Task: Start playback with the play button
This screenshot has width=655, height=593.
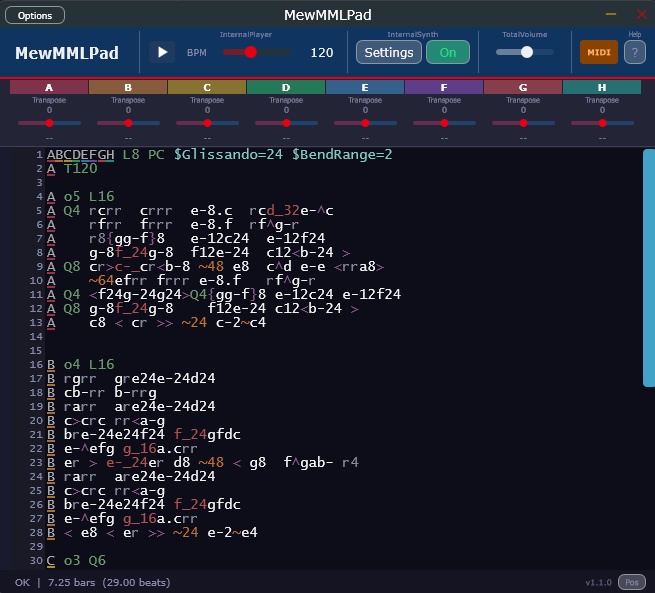Action: tap(162, 53)
